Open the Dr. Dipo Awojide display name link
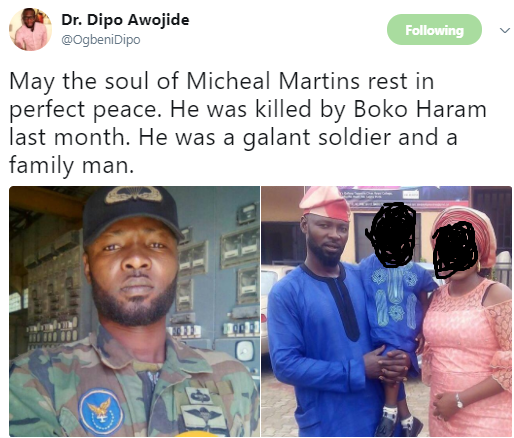The width and height of the screenshot is (514, 438). pyautogui.click(x=125, y=20)
